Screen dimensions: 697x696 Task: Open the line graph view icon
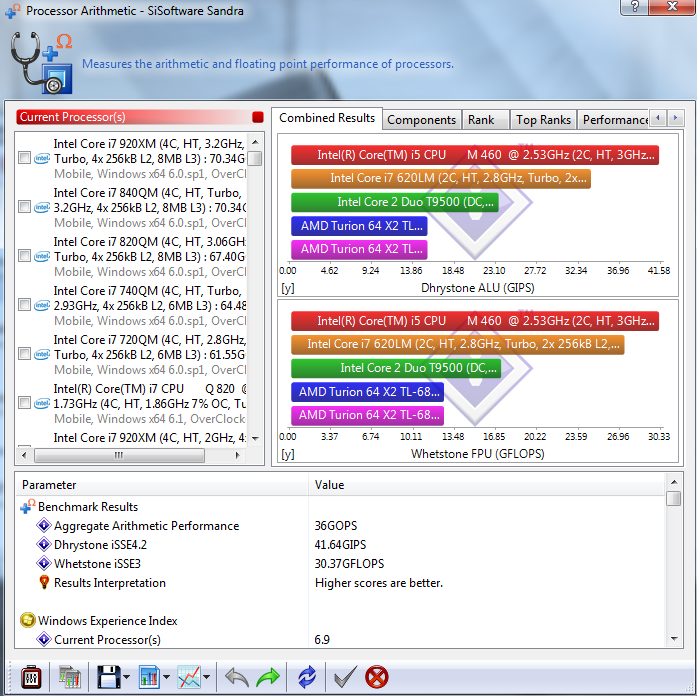pyautogui.click(x=189, y=677)
